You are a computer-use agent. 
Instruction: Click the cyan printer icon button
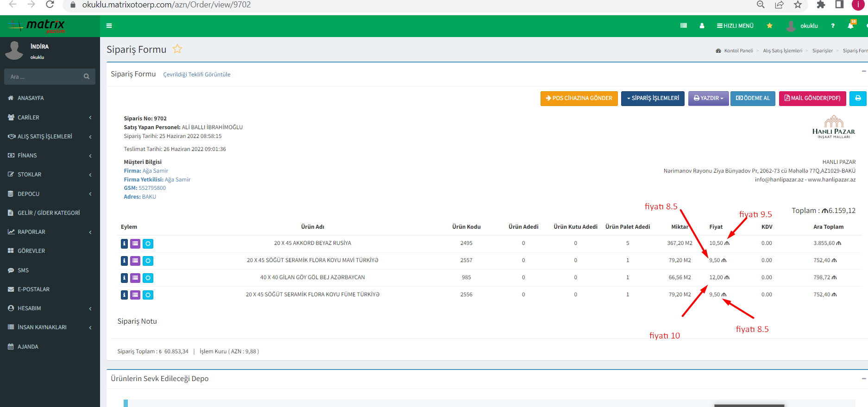click(x=858, y=98)
